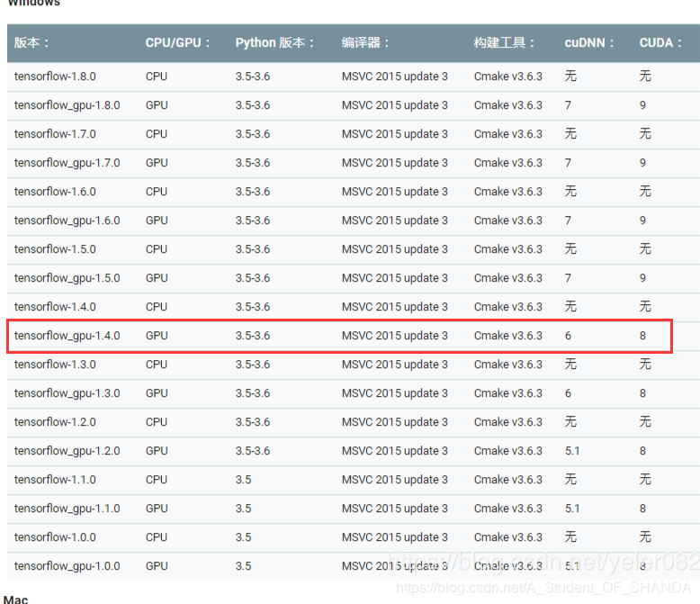This screenshot has width=700, height=604.
Task: Click CUDA value 9 in tensorflow_gpu-1.8.0 row
Action: pyautogui.click(x=642, y=105)
